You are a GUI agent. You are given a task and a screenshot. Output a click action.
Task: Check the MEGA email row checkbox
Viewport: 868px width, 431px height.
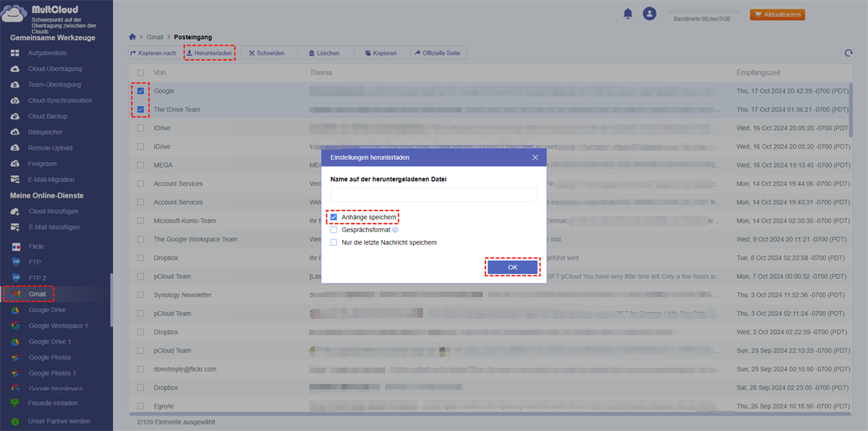pos(140,166)
